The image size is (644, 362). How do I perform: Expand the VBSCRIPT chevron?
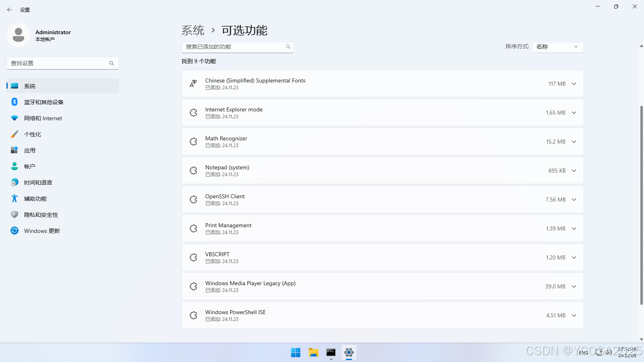[x=574, y=257]
